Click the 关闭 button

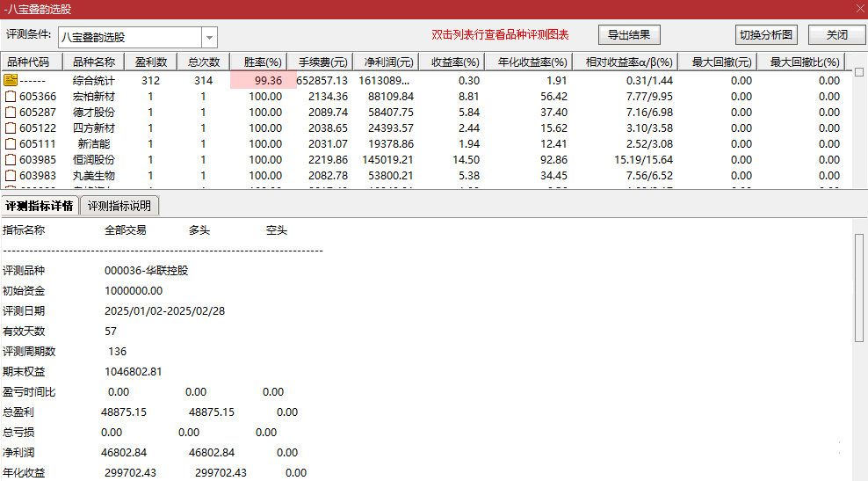click(836, 35)
